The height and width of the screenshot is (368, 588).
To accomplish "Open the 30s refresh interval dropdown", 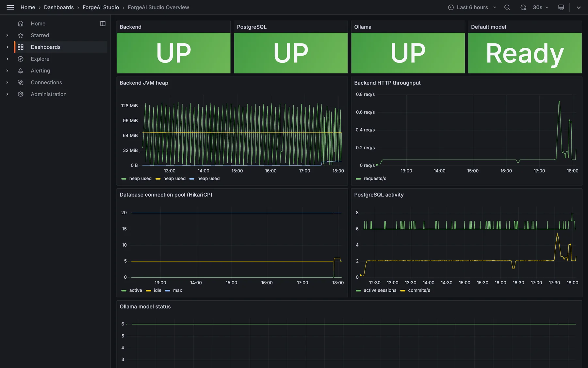I will pos(541,7).
